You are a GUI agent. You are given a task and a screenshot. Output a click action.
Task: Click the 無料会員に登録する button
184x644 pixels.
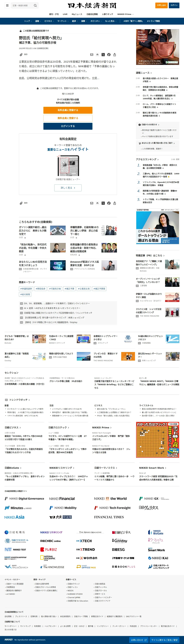coord(68,118)
